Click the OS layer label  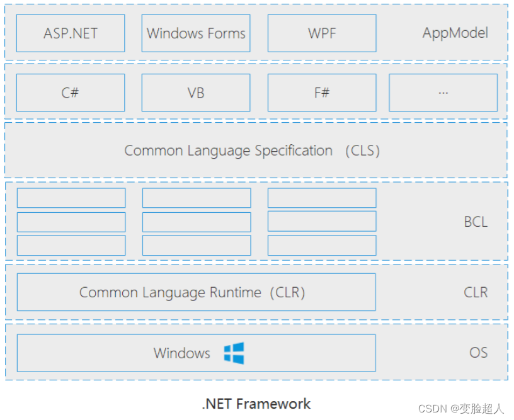(x=478, y=353)
